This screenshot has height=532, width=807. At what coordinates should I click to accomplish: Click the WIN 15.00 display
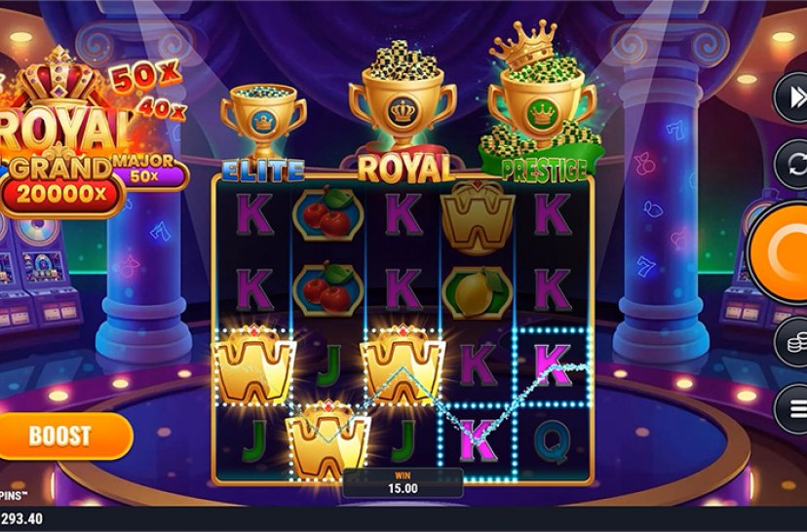tap(403, 482)
